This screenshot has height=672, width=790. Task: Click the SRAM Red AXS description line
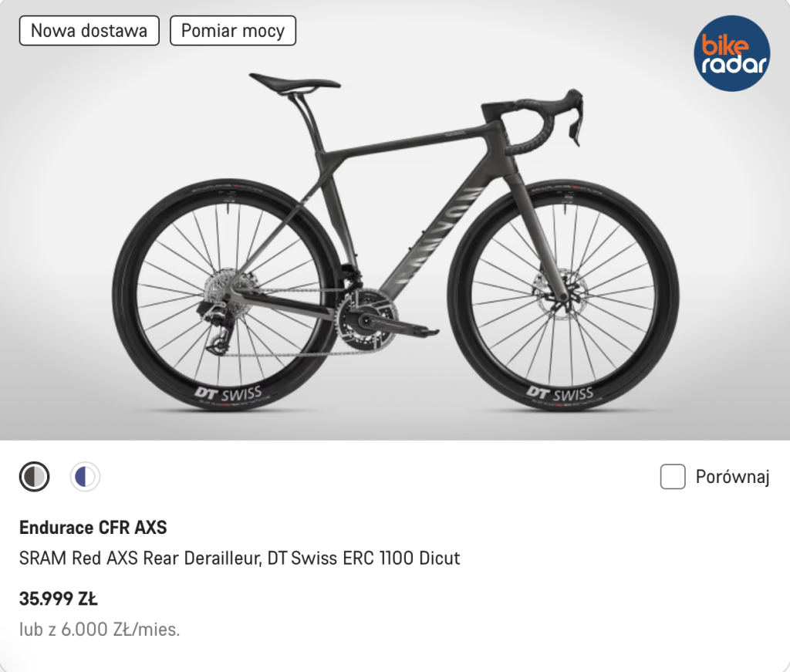pyautogui.click(x=239, y=558)
